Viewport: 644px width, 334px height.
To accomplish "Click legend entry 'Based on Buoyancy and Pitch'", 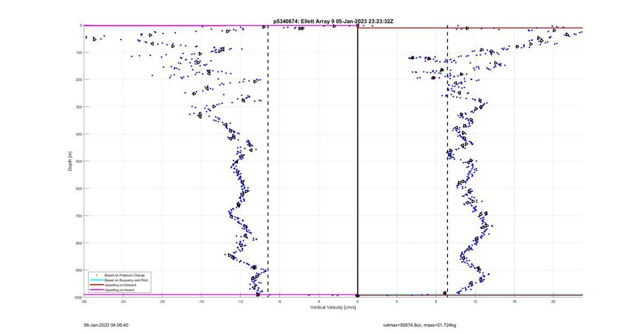I will click(x=126, y=280).
